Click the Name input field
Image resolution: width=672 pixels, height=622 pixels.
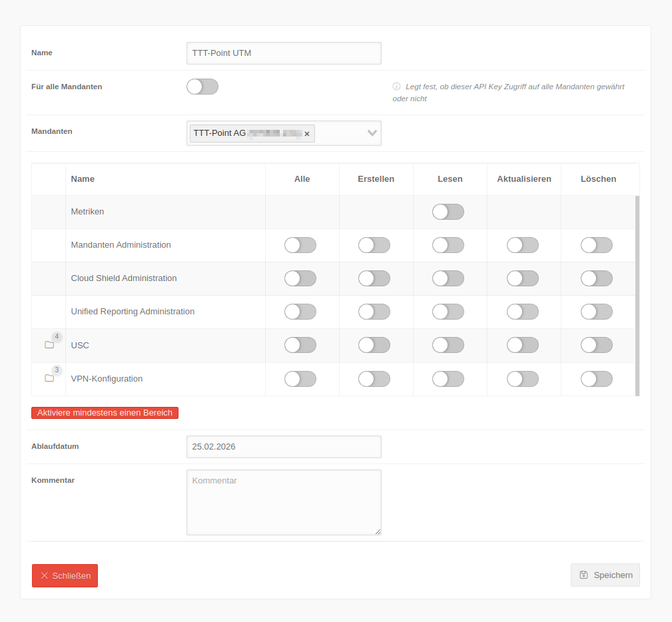pos(284,53)
